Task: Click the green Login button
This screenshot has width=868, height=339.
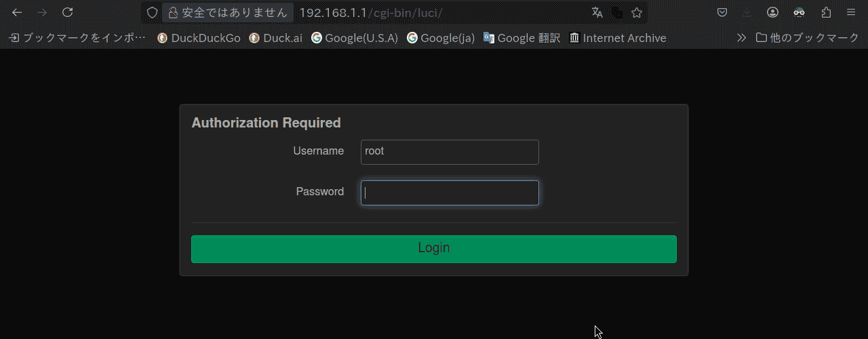Action: coord(434,249)
